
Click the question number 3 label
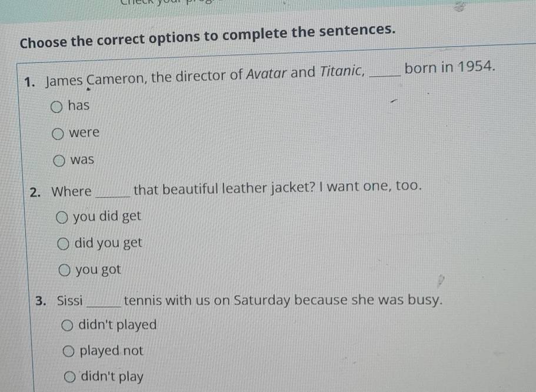pyautogui.click(x=41, y=301)
